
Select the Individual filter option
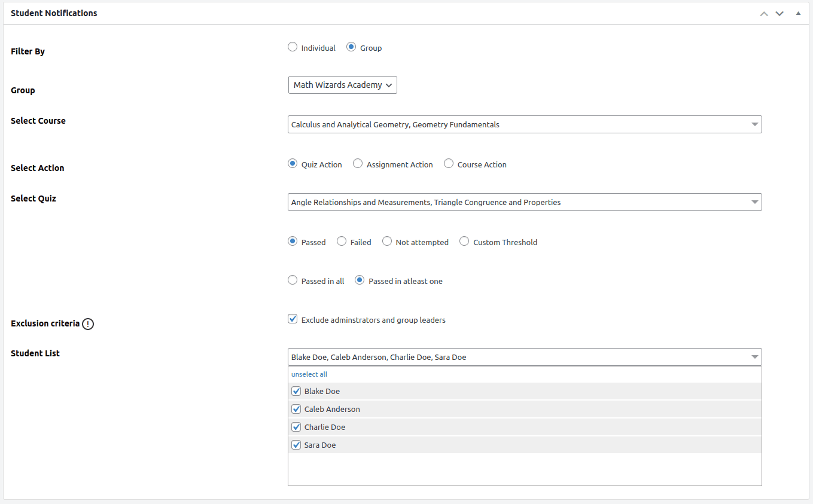tap(293, 47)
